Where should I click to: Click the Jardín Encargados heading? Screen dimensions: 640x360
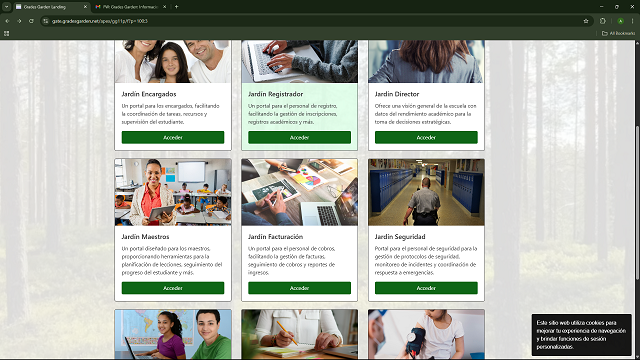[149, 94]
